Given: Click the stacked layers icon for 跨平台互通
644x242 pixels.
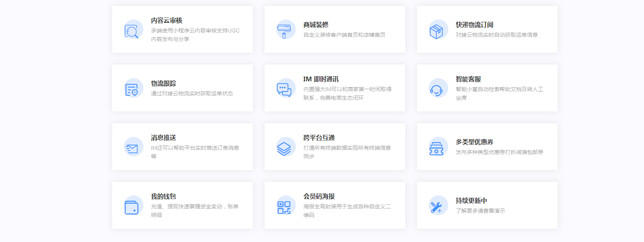Looking at the screenshot, I should pyautogui.click(x=284, y=147).
